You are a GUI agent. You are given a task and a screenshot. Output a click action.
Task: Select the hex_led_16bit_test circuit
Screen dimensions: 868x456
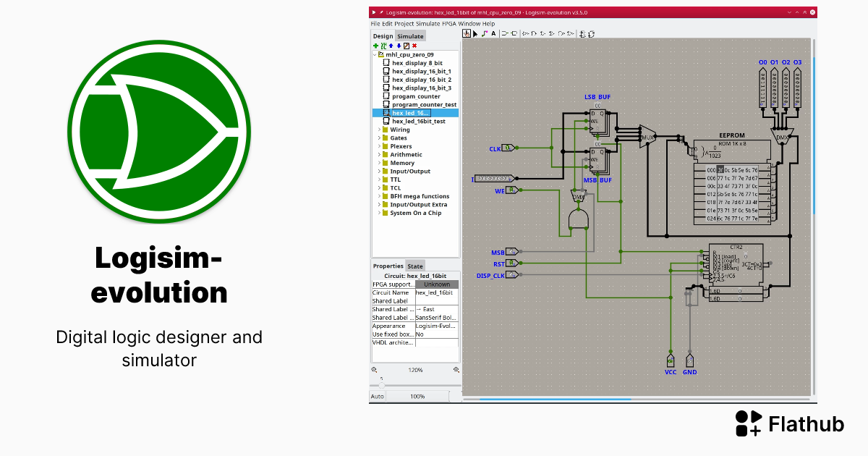click(418, 121)
